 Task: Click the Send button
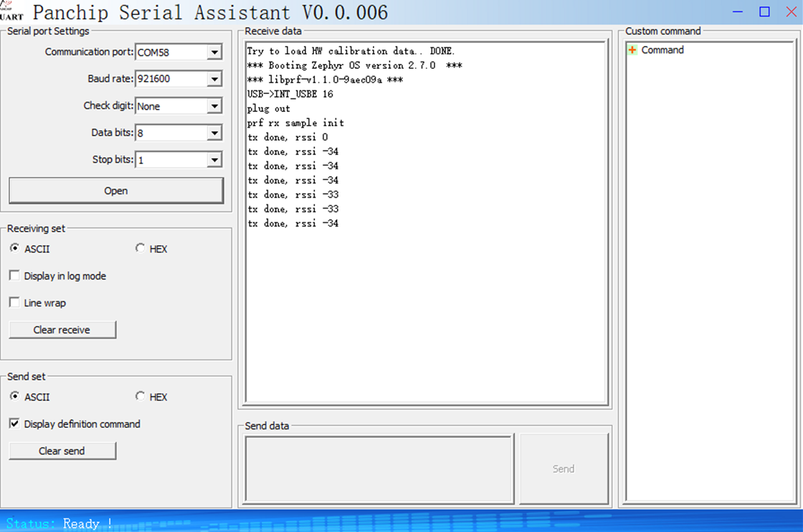[564, 468]
